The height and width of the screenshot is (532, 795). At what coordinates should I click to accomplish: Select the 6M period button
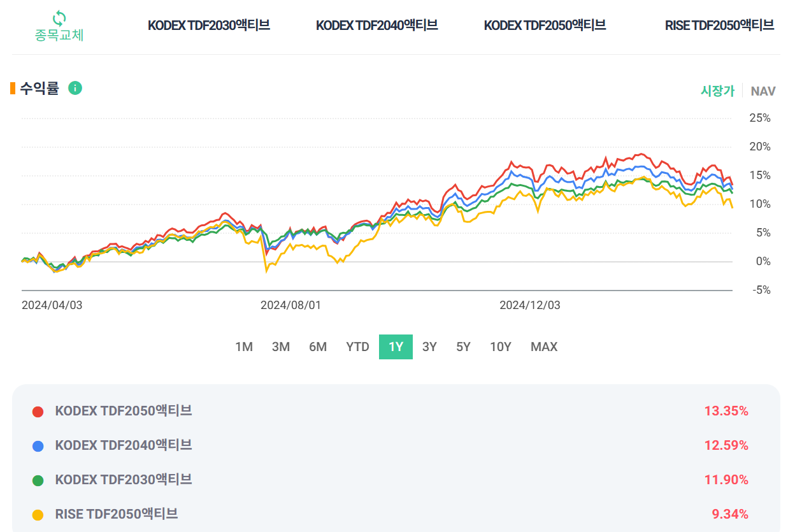pyautogui.click(x=317, y=347)
